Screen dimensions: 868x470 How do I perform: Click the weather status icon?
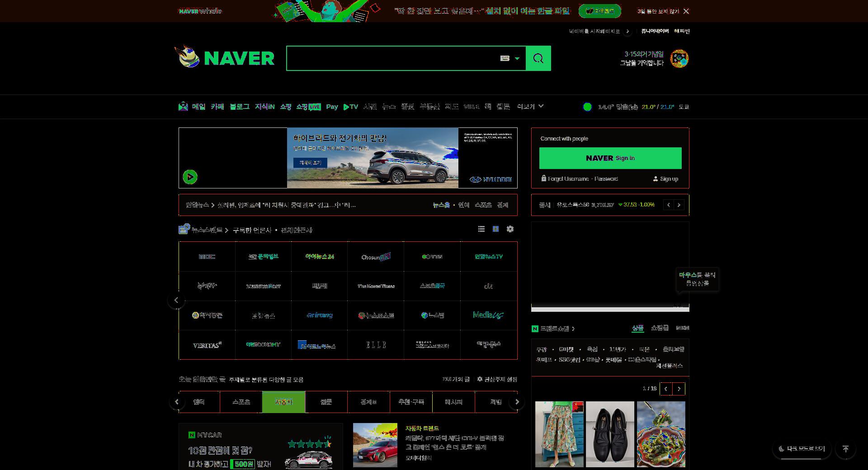click(587, 107)
